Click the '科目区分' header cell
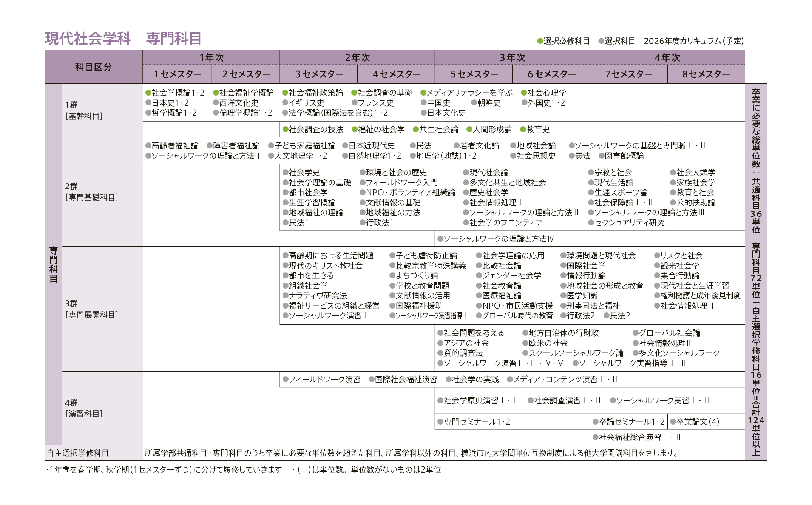This screenshot has width=812, height=505. [x=94, y=67]
